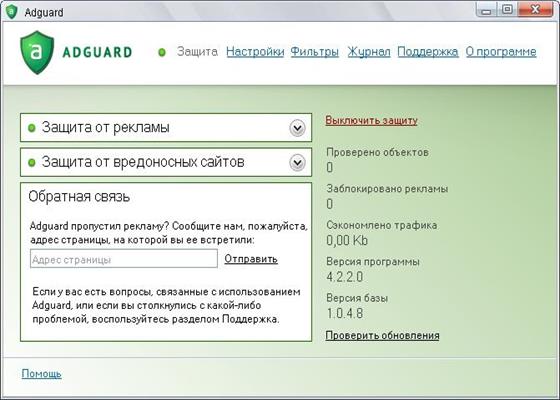Expand the Защита от вредоносных сайтов chevron

coord(297,163)
